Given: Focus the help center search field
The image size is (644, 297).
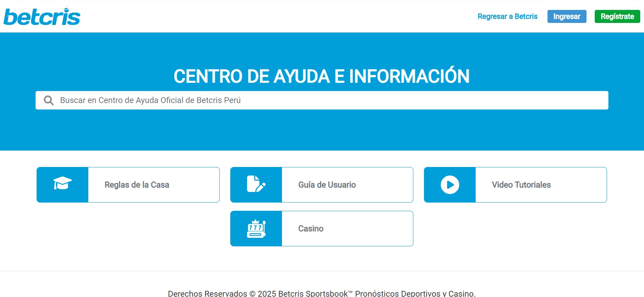Looking at the screenshot, I should pos(322,100).
